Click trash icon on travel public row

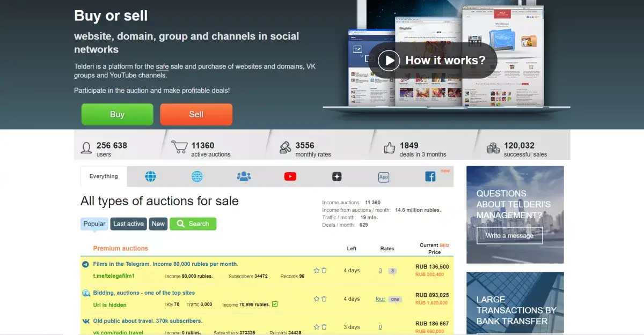[324, 327]
